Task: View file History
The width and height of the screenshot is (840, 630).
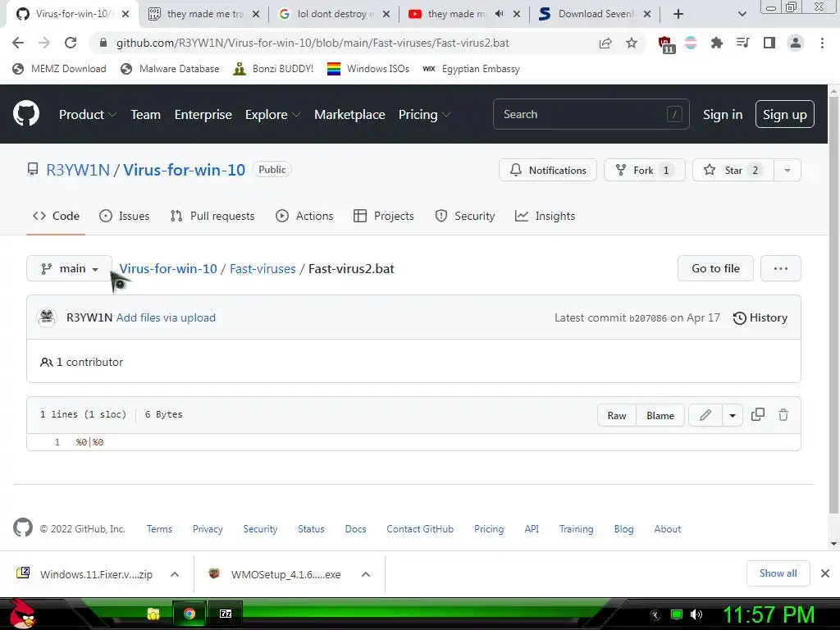Action: [760, 317]
